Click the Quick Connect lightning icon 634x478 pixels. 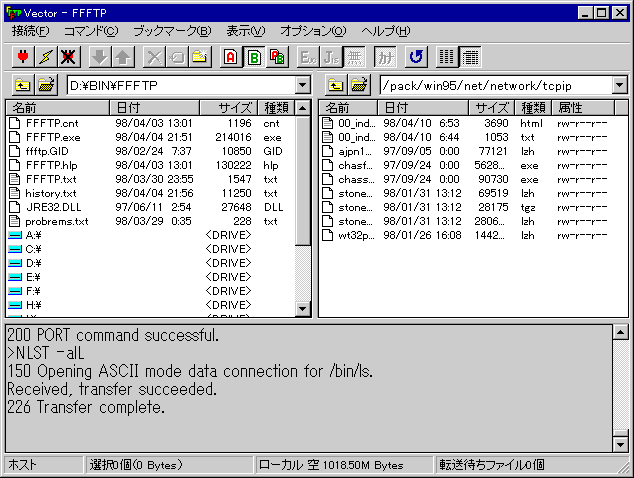[x=46, y=57]
